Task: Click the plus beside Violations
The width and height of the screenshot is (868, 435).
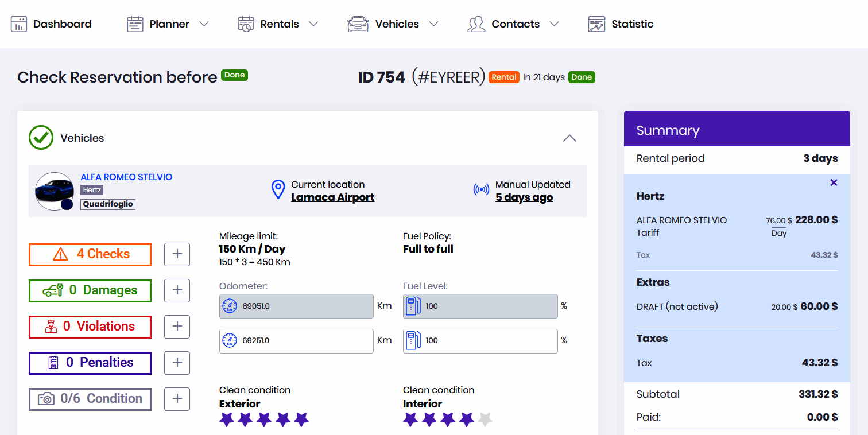Action: [x=177, y=327]
